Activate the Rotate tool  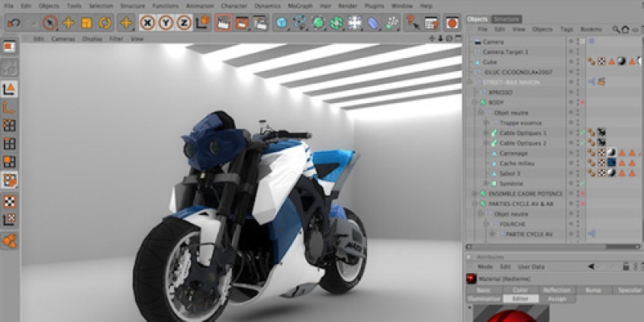[x=105, y=23]
